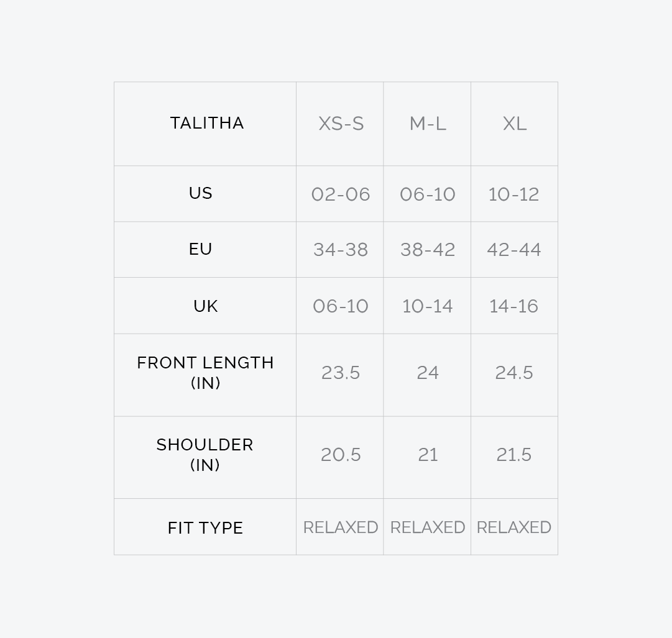Click the UK size 14-16 cell

514,306
